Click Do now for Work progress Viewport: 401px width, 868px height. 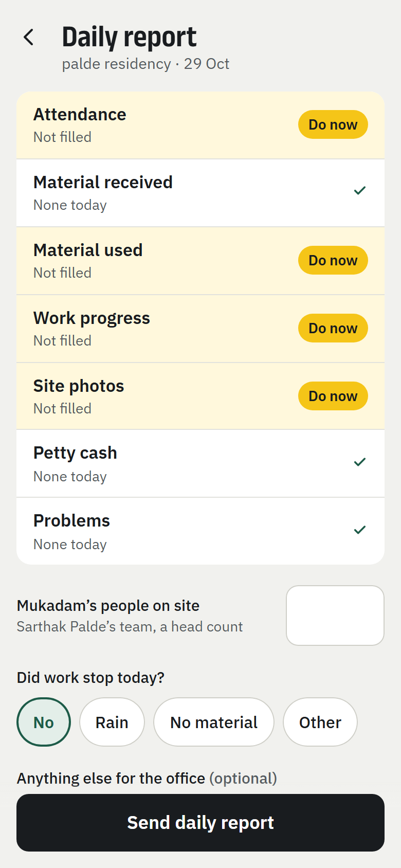point(333,328)
